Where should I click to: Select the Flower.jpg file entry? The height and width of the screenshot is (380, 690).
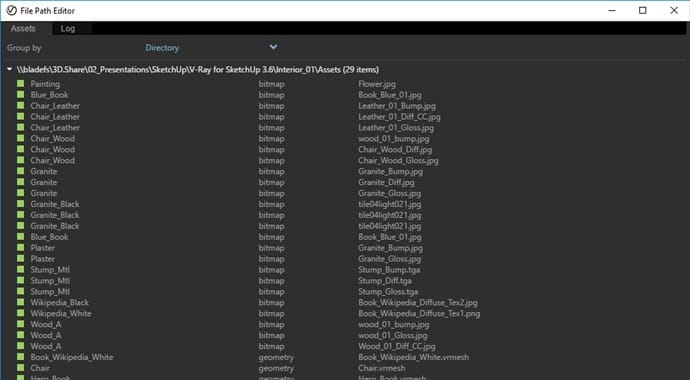[377, 84]
